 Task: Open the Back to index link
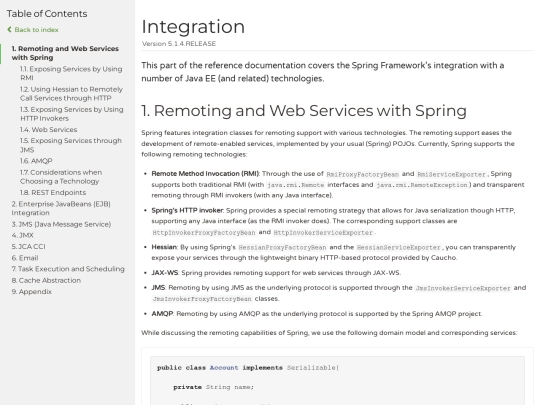click(x=36, y=30)
